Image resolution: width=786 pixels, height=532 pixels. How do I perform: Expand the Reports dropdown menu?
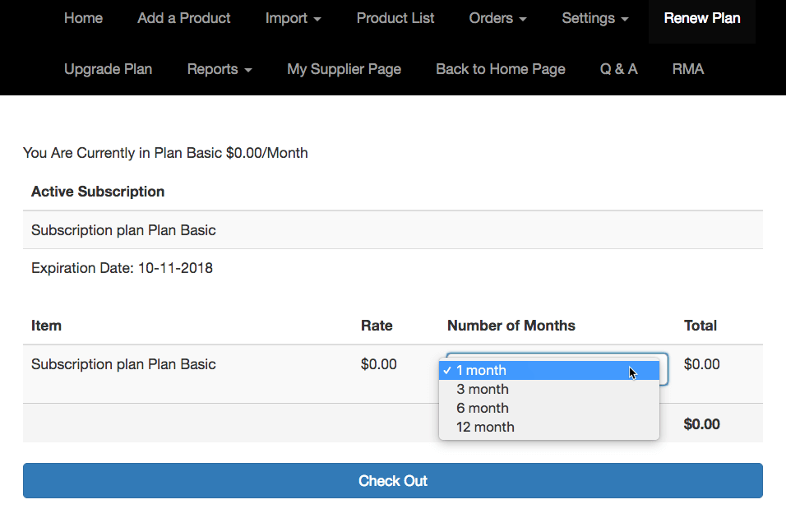219,69
